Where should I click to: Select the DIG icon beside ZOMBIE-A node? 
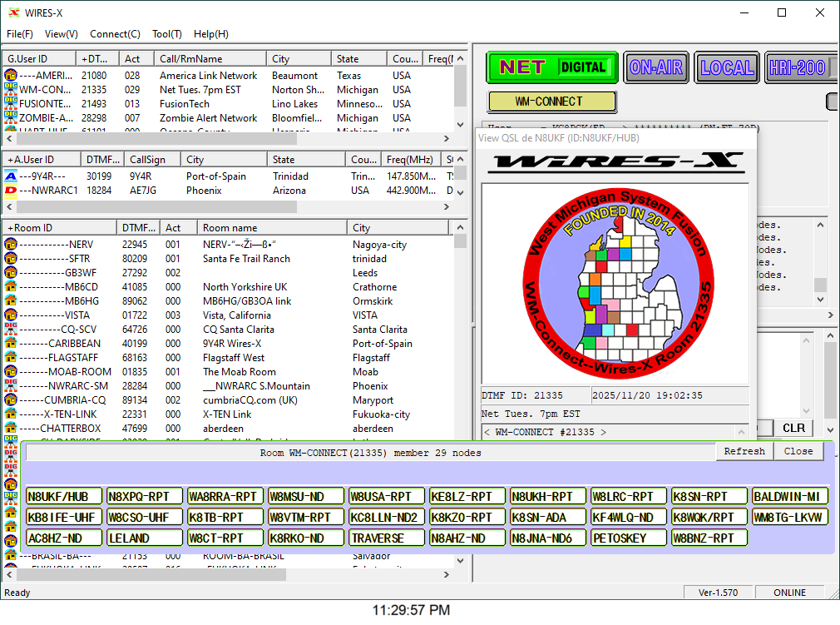[11, 118]
